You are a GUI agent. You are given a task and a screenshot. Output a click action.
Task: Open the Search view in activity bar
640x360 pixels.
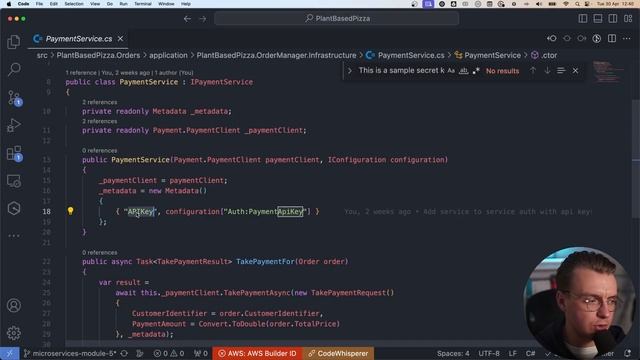tap(14, 69)
